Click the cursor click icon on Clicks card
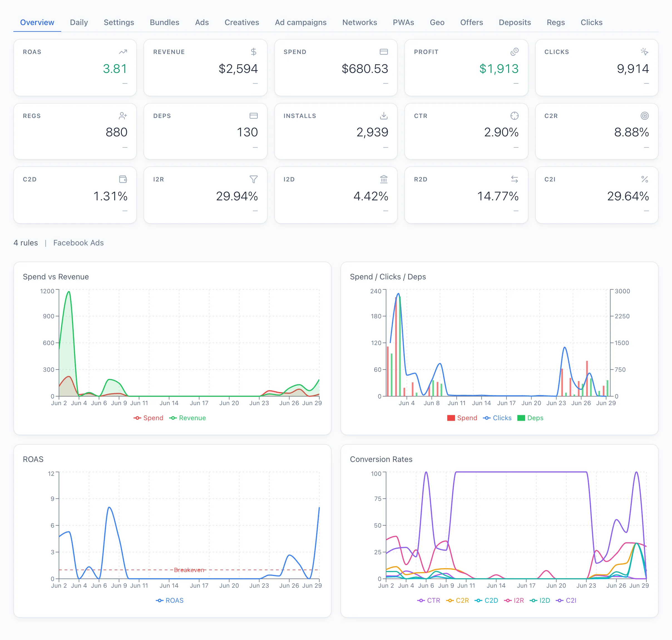This screenshot has width=672, height=640. (x=644, y=52)
